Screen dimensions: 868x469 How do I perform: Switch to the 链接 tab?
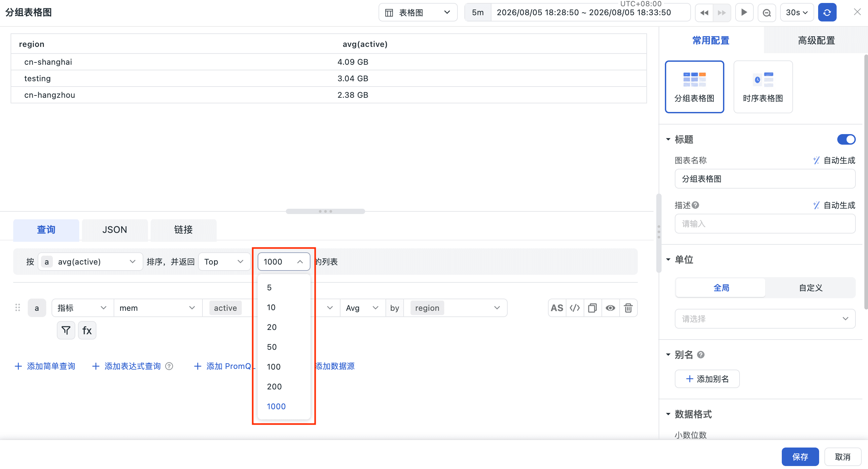pos(183,230)
